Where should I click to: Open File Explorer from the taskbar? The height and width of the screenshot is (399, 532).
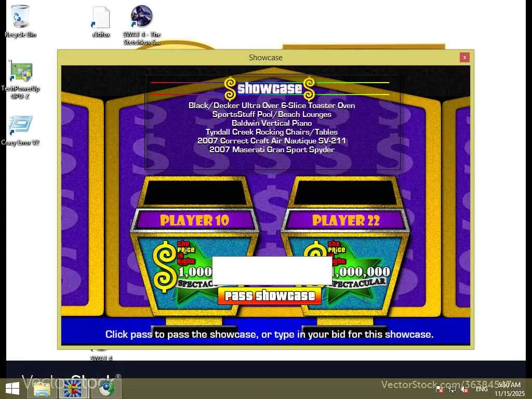tap(42, 389)
